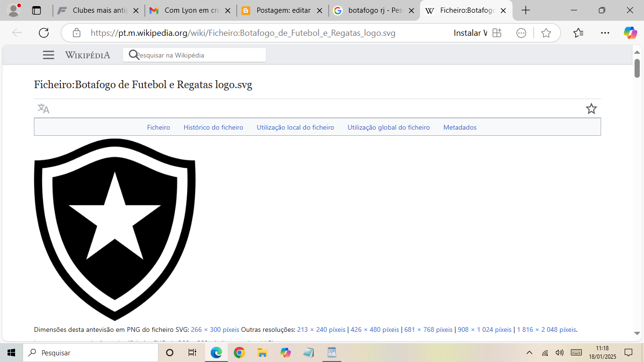This screenshot has width=644, height=362.
Task: Switch to the Gmail Com Lyon em crise tab
Action: click(190, 10)
